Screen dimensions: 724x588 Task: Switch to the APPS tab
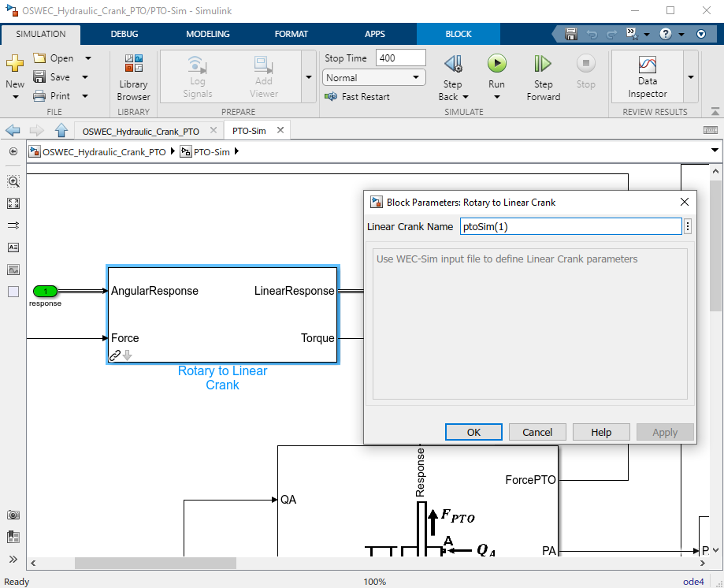pyautogui.click(x=374, y=34)
